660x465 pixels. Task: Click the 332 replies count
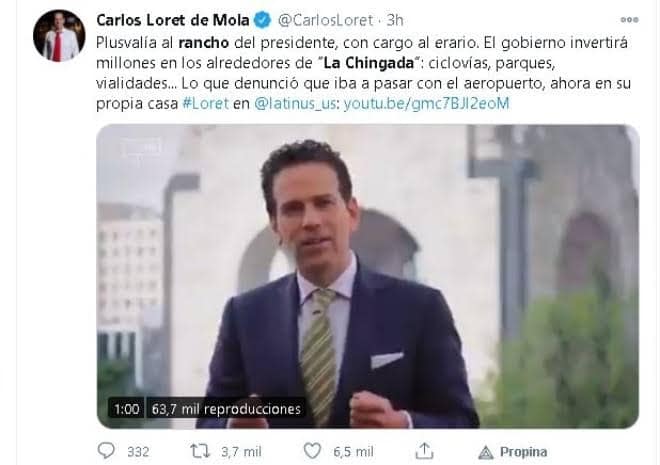click(x=138, y=452)
